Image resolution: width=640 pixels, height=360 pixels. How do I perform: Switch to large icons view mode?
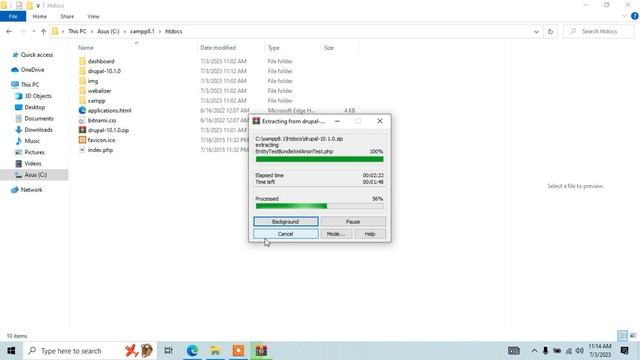[x=633, y=336]
